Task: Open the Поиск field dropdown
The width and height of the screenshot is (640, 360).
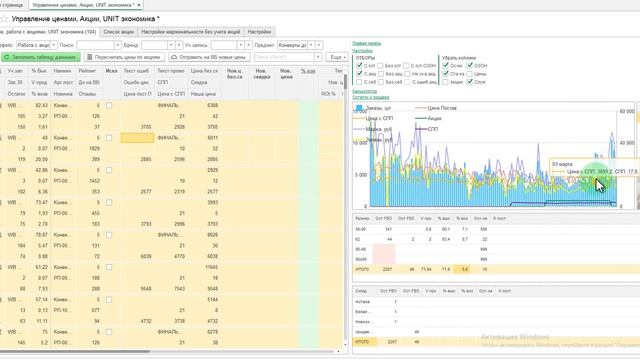Action: point(118,45)
